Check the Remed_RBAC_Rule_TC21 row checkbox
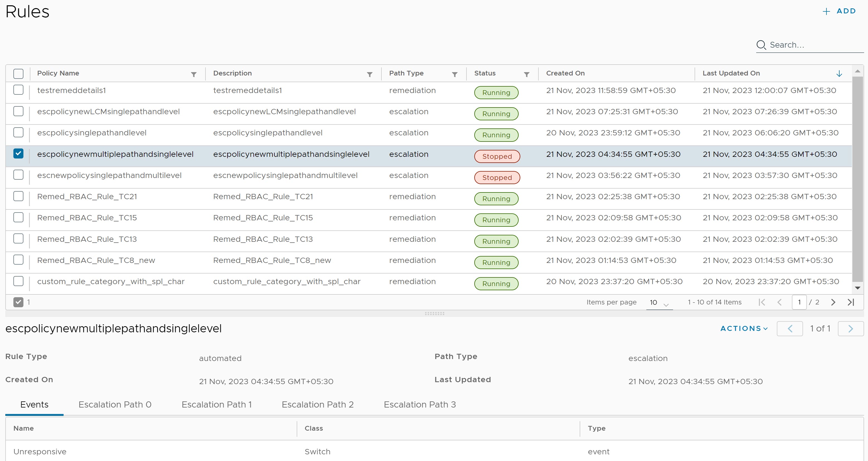The image size is (868, 461). [18, 196]
